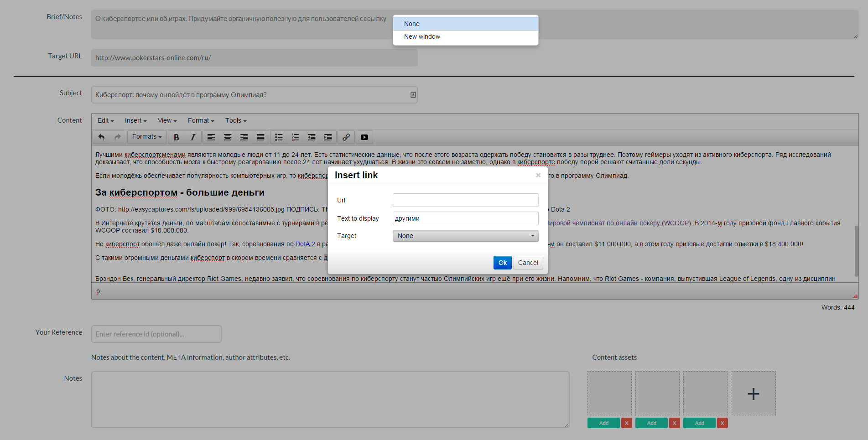Click the Url input field
Viewport: 868px width, 440px height.
pos(465,200)
